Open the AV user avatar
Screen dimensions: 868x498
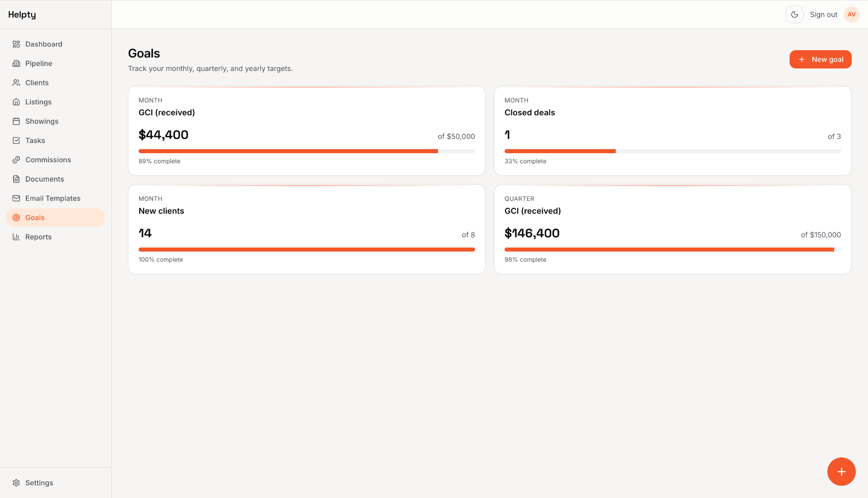tap(851, 14)
